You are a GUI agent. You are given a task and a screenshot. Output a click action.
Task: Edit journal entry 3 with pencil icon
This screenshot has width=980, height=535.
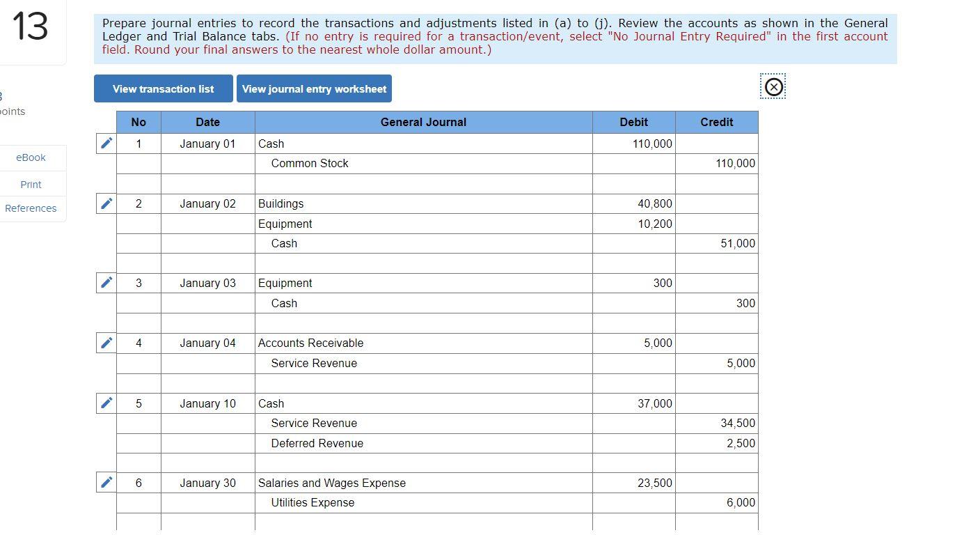point(106,283)
